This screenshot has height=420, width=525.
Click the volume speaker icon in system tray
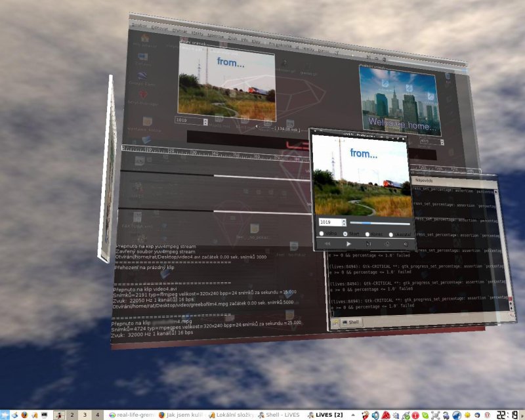click(375, 415)
